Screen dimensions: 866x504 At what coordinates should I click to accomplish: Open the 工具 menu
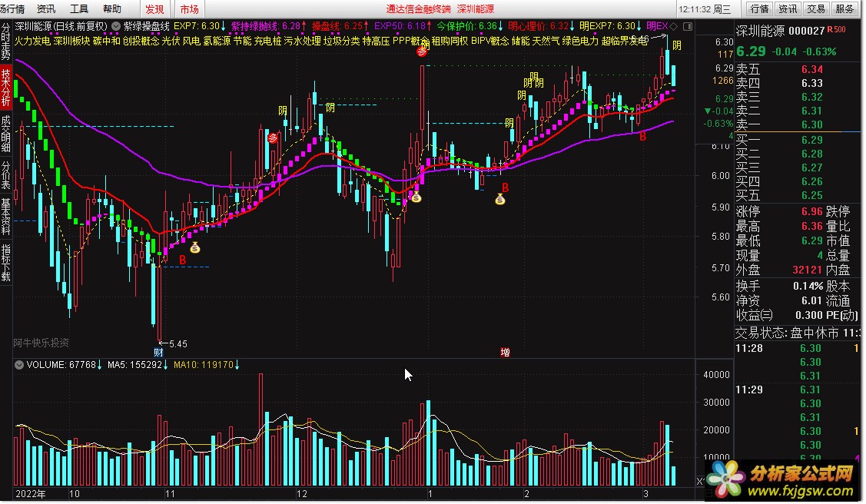(79, 8)
